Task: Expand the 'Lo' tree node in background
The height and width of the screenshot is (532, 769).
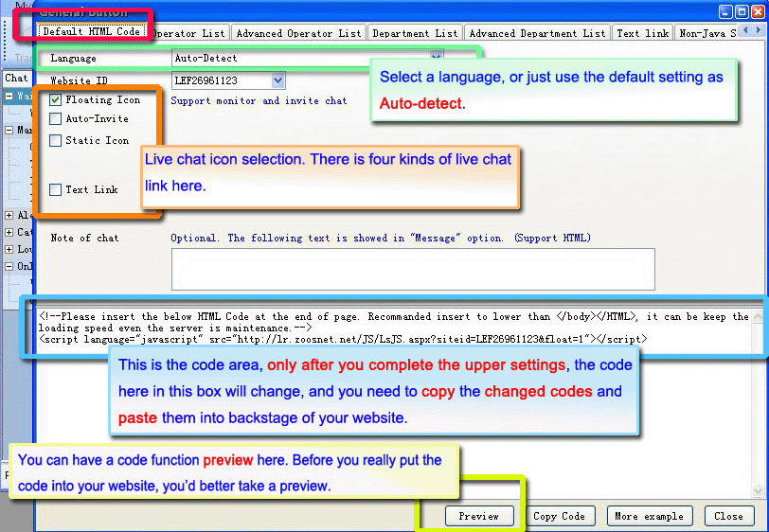Action: click(9, 249)
